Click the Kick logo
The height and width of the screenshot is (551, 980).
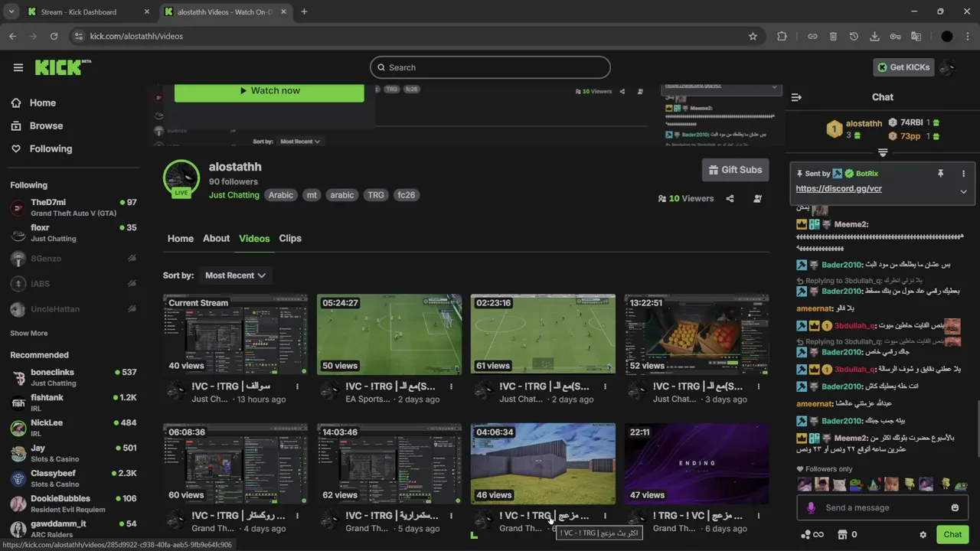[x=63, y=67]
